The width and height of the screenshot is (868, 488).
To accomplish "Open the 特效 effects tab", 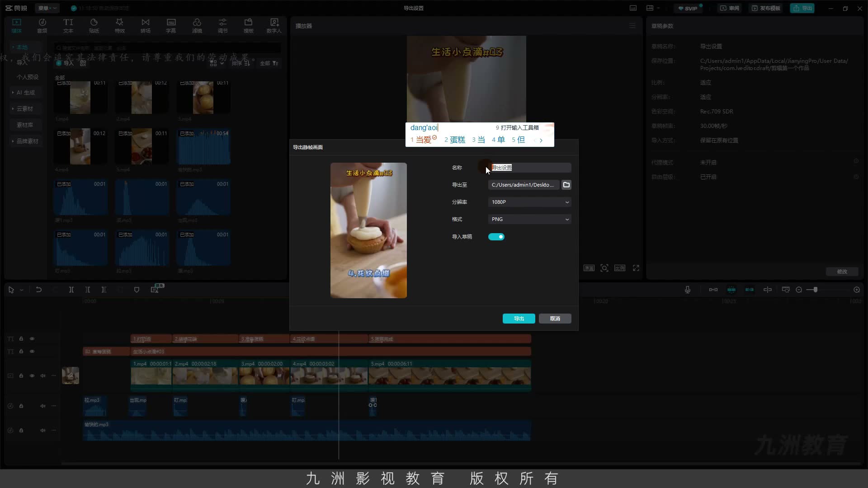I will (x=119, y=26).
